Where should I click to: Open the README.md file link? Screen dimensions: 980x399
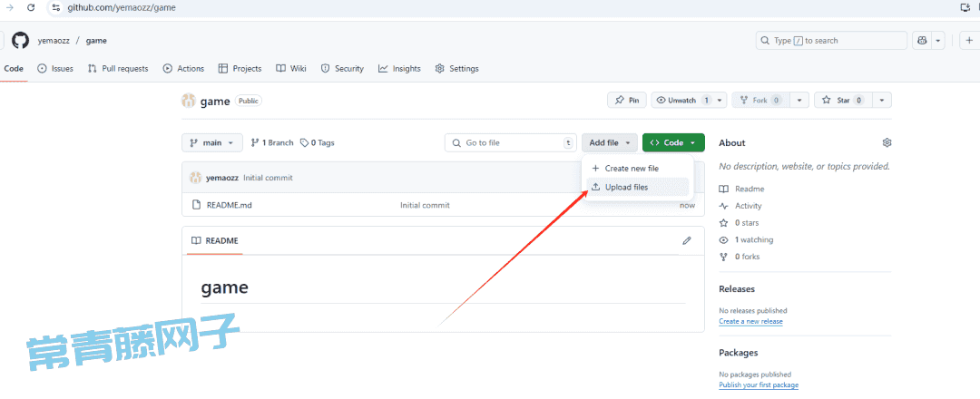(230, 205)
